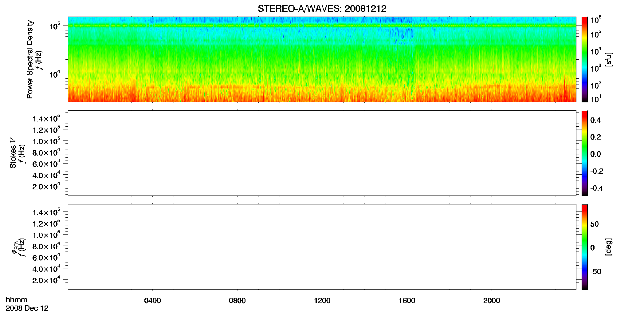Select "-0.2" on the Stokes V colorbar
Image resolution: width=644 pixels, height=332 pixels.
point(597,171)
